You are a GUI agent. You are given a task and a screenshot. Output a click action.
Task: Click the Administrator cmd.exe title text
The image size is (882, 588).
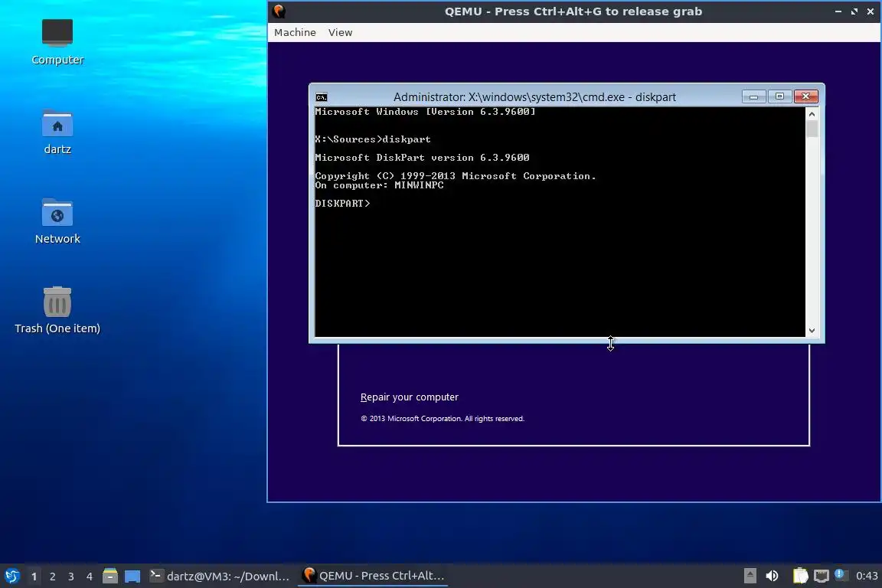coord(534,96)
